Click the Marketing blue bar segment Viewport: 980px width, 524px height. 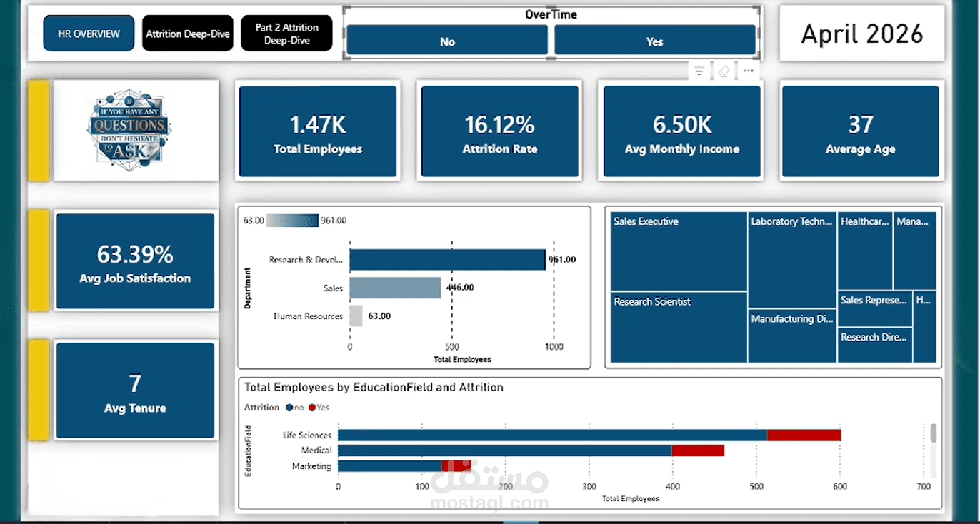390,466
